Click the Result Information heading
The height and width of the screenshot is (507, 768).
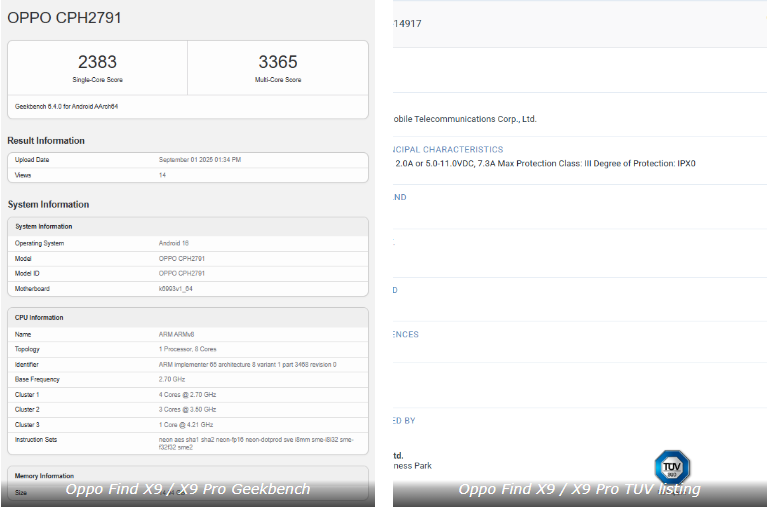coord(46,141)
